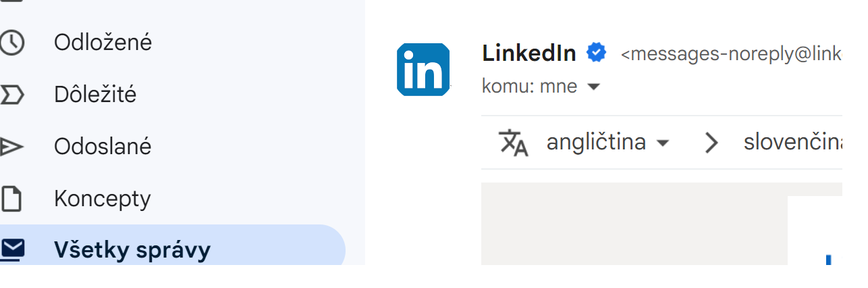This screenshot has width=868, height=288.
Task: Click the 'komu: mne' recipient text
Action: (x=529, y=87)
